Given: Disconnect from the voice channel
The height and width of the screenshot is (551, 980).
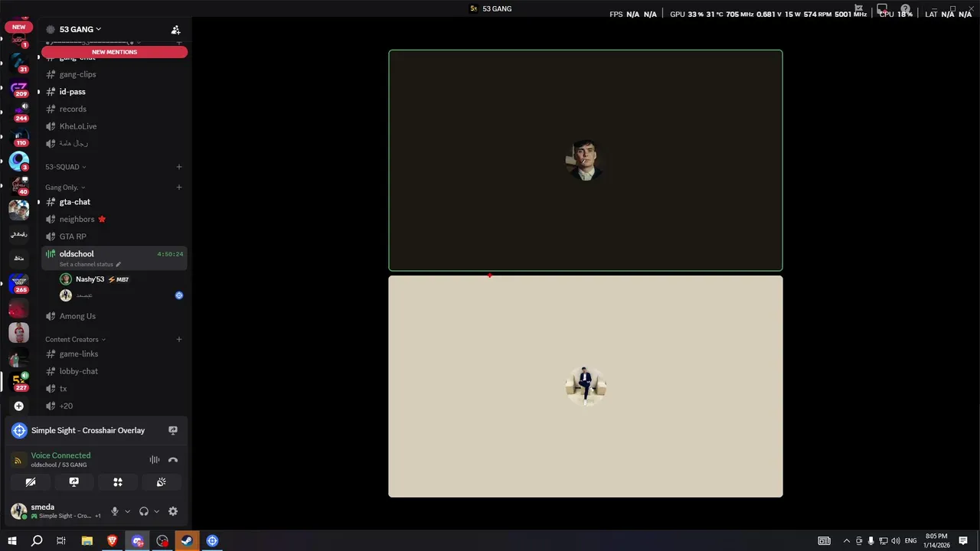Looking at the screenshot, I should tap(173, 460).
